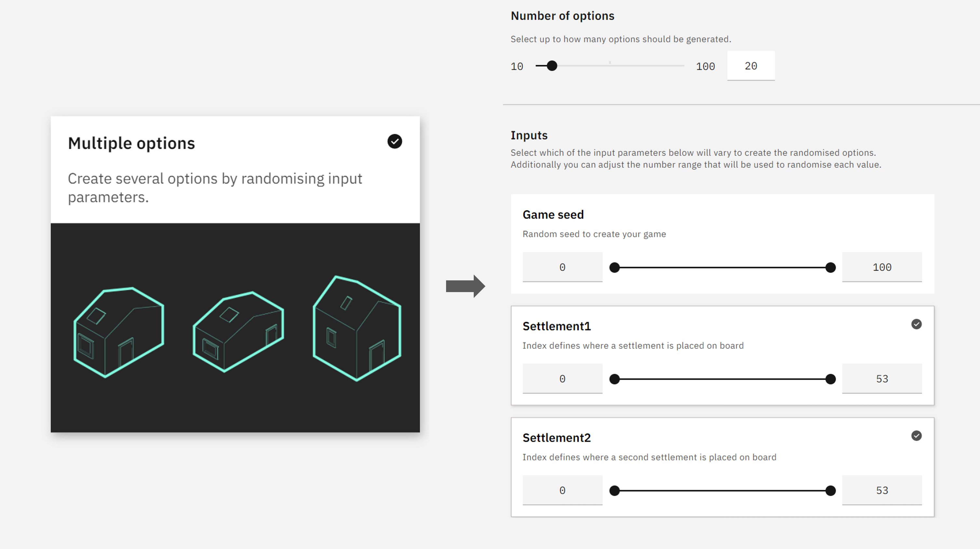
Task: Click the number of options value field showing 20
Action: tap(751, 66)
